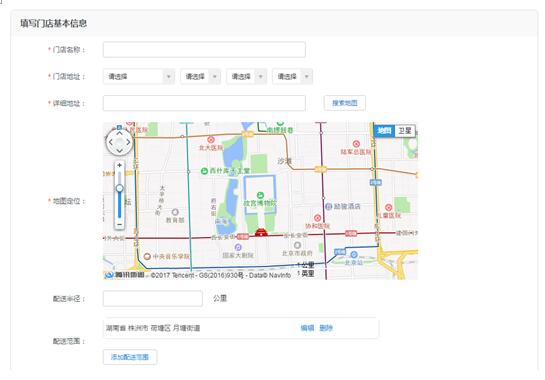Focus the 门店名称 input field
The image size is (545, 380).
click(204, 49)
